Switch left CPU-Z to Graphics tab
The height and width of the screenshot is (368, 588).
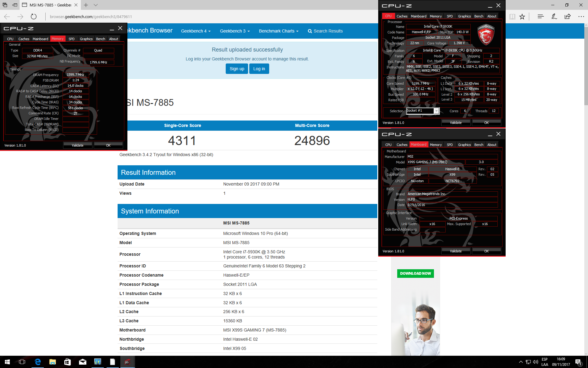click(x=86, y=39)
